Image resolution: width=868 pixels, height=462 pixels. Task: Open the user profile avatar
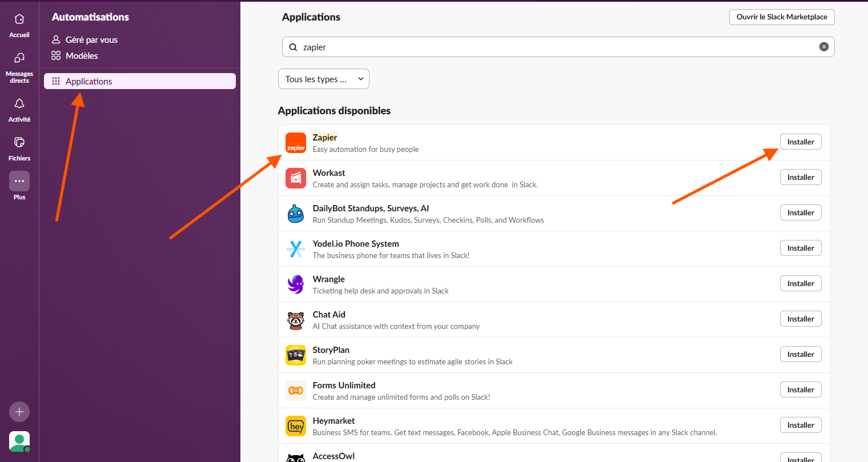[x=19, y=441]
